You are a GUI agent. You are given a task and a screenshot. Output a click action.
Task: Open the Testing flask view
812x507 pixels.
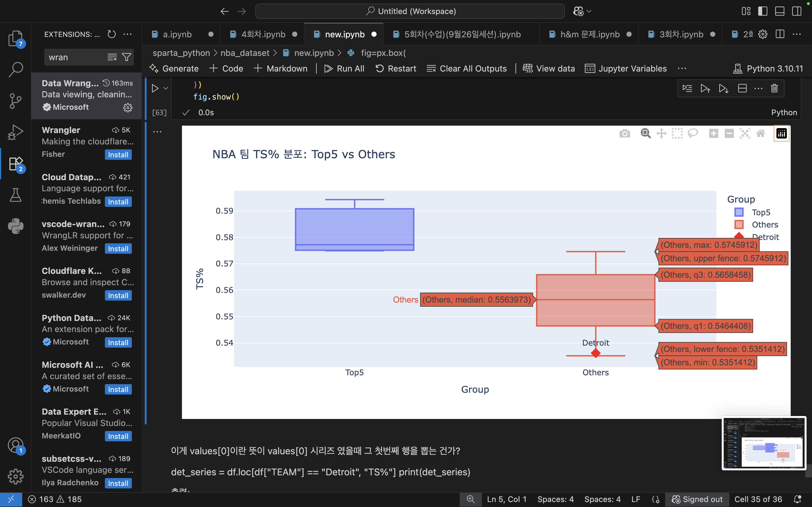15,195
